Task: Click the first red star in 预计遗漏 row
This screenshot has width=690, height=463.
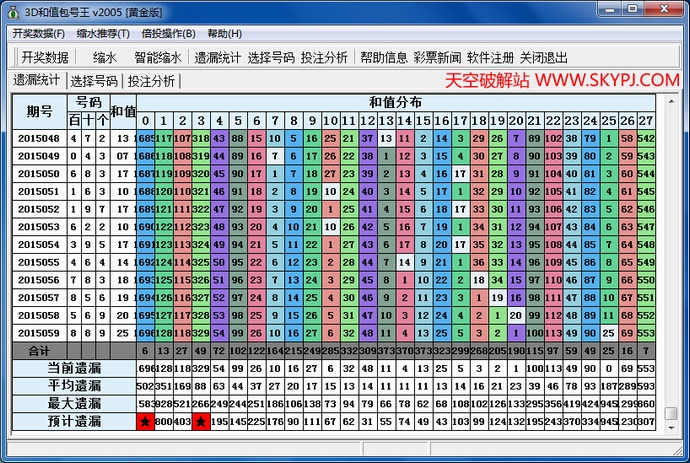Action: (146, 422)
